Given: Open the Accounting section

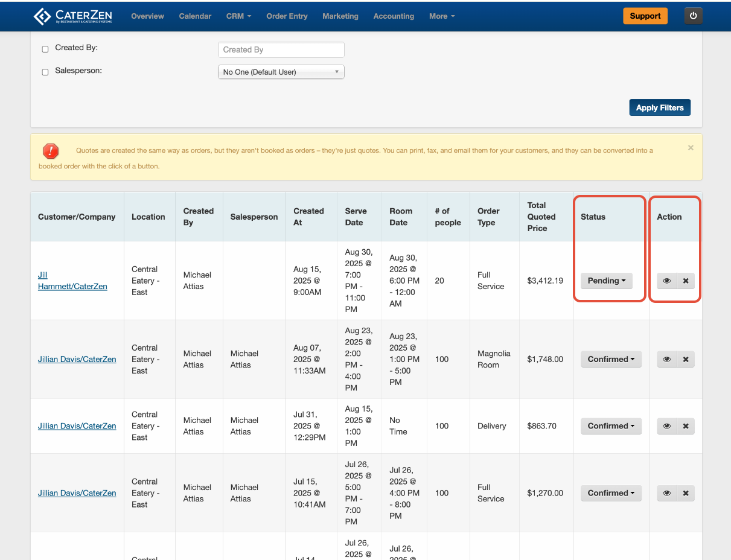Looking at the screenshot, I should point(394,16).
